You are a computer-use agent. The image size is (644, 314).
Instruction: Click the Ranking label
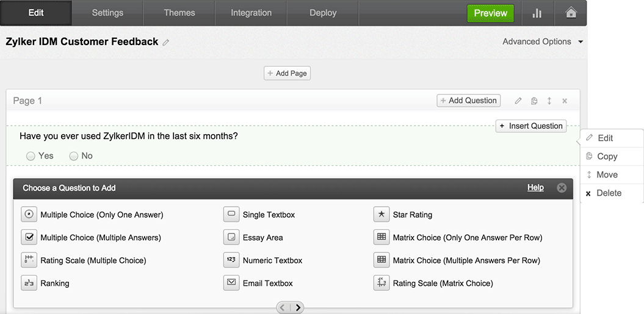coord(54,284)
